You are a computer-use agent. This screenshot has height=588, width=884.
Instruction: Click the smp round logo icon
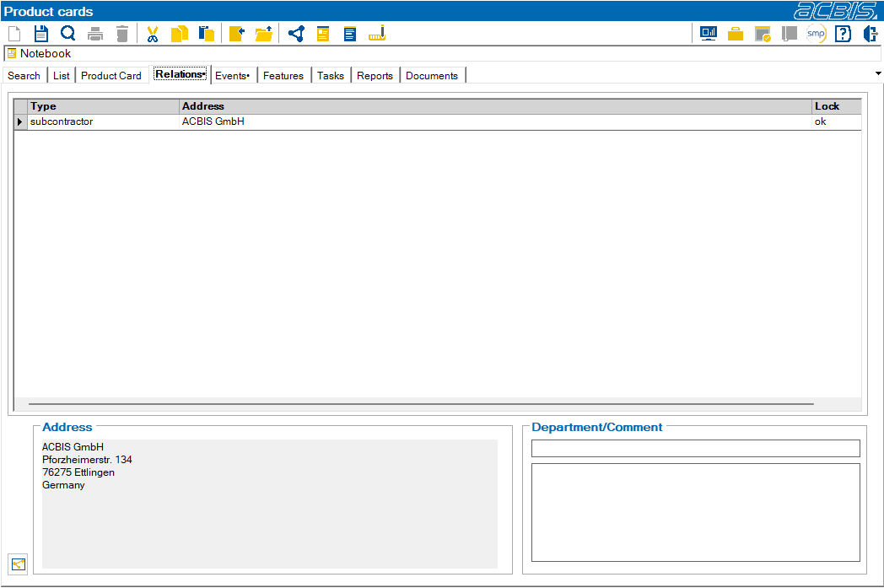(x=817, y=34)
